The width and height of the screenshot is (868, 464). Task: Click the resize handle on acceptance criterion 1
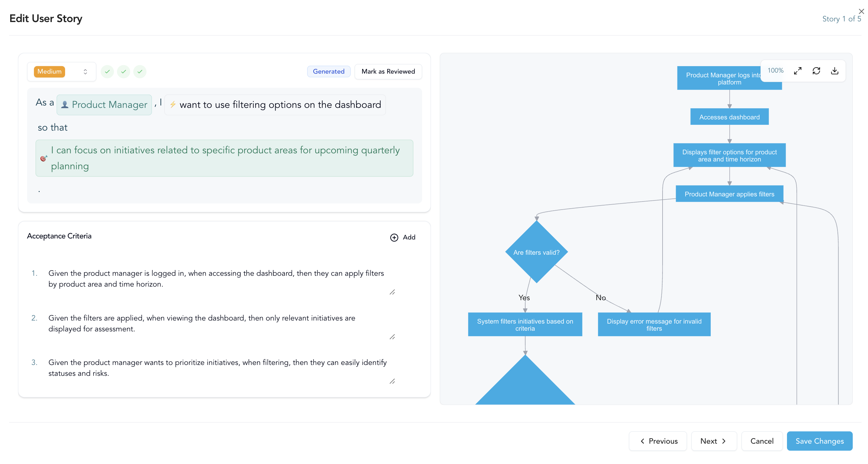pos(392,292)
